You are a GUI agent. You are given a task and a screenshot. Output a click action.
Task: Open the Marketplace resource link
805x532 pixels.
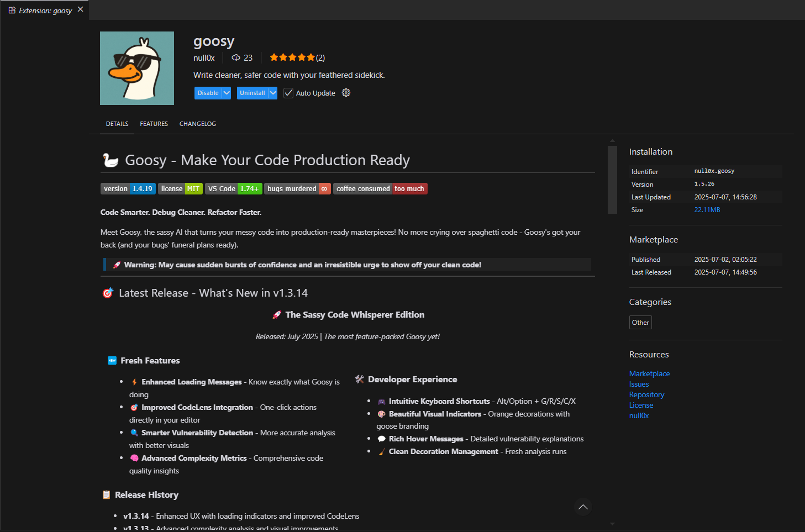pyautogui.click(x=649, y=373)
